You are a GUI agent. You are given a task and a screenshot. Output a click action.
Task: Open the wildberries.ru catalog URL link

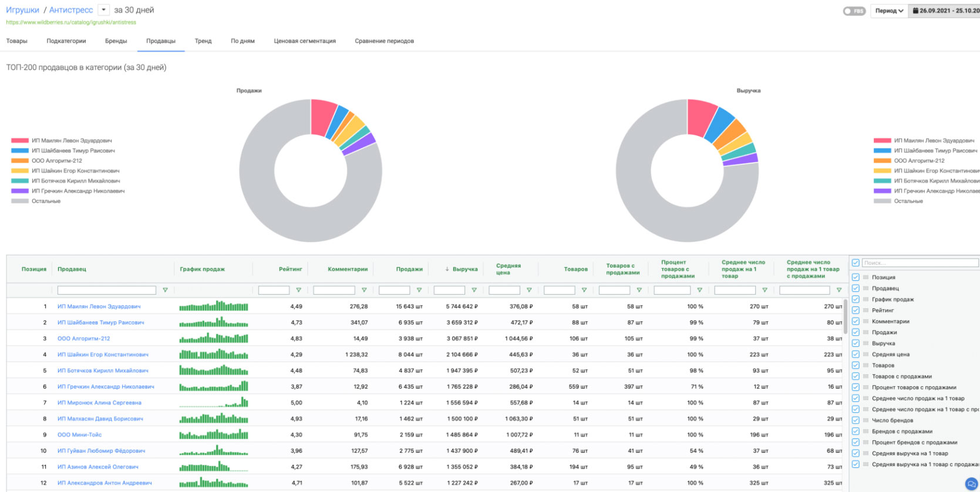[x=71, y=22]
